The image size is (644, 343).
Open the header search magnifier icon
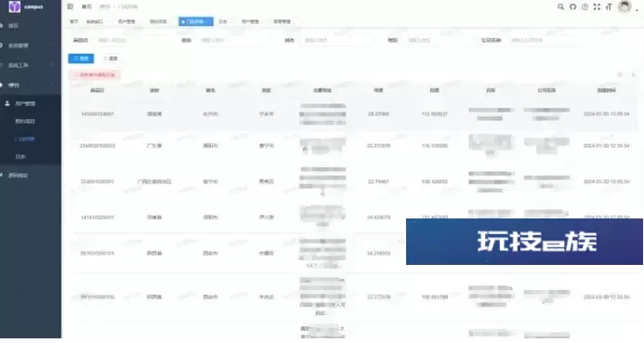click(x=560, y=7)
